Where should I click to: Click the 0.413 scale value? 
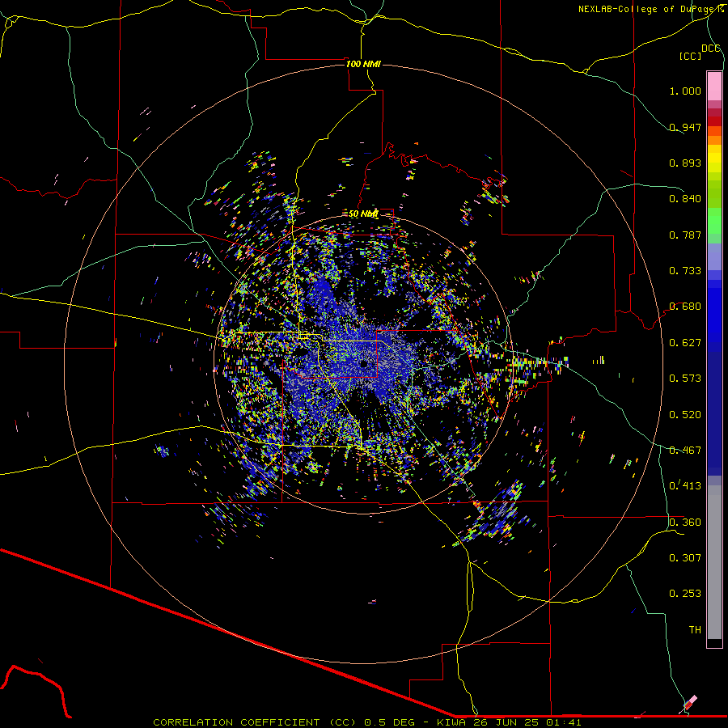tap(685, 486)
